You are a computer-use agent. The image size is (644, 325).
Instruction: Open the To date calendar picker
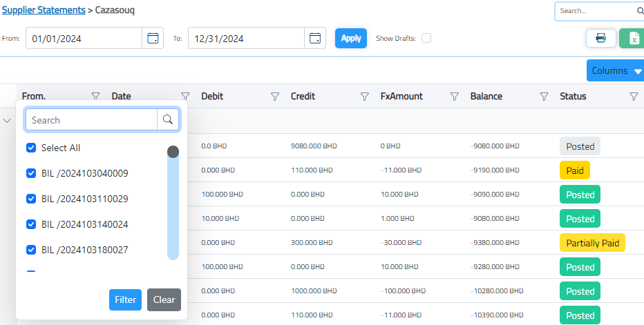315,38
